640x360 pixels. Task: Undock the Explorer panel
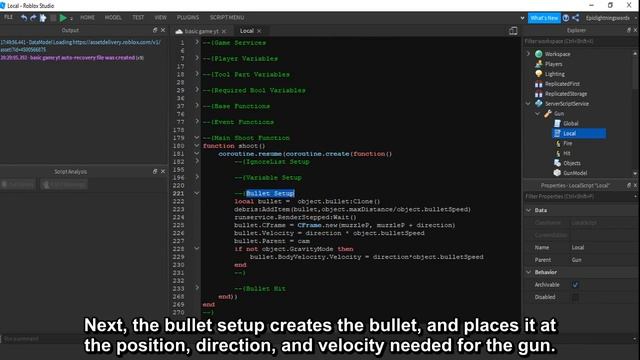click(x=629, y=30)
